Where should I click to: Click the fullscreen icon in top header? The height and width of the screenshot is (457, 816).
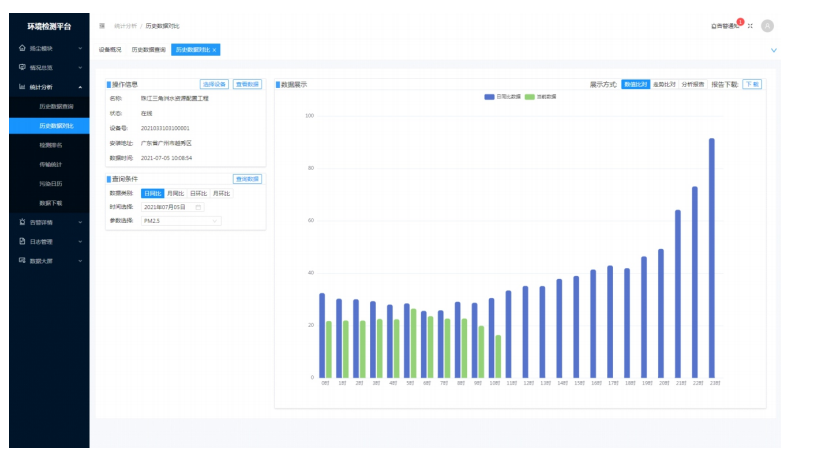(x=750, y=26)
